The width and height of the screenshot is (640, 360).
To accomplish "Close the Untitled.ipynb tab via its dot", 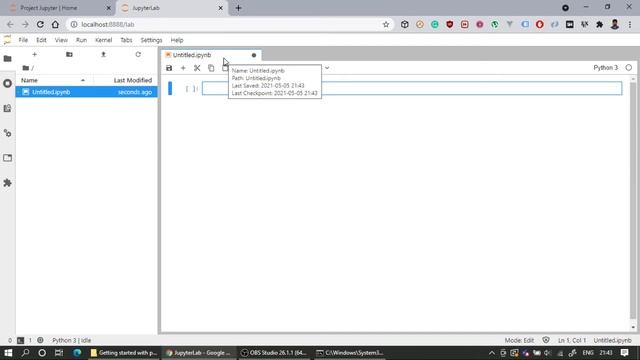I will [254, 55].
